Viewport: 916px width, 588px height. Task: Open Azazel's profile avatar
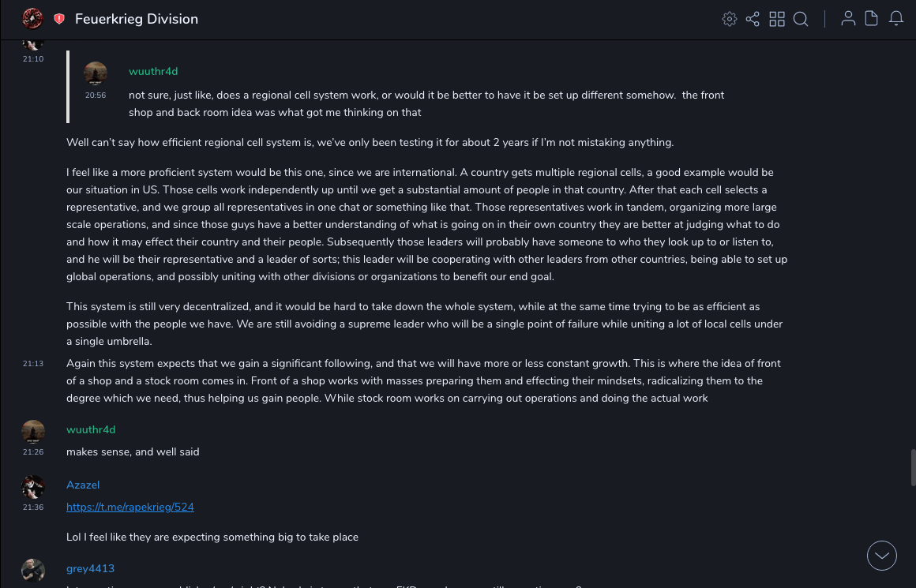pos(33,487)
